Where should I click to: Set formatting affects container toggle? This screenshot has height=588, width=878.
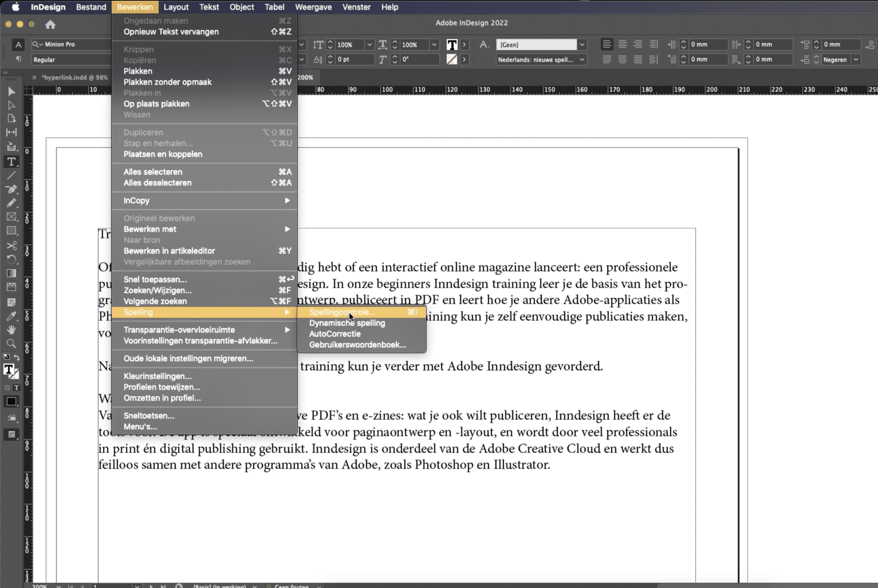7,388
